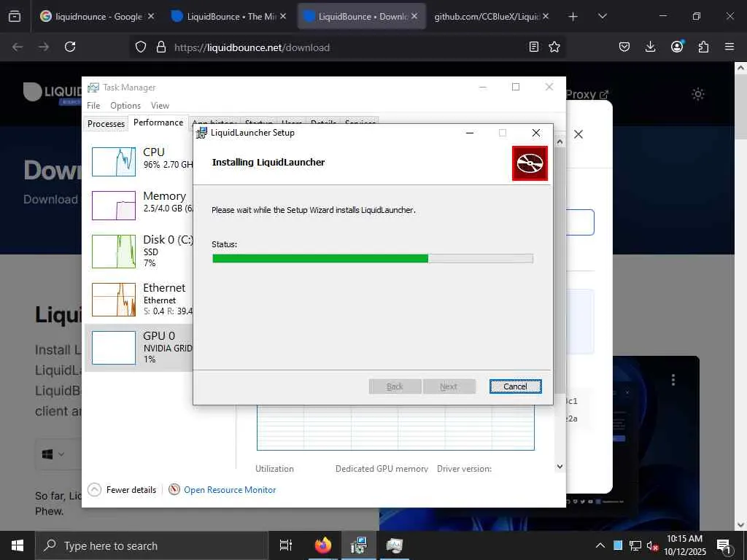Open Task Manager File menu
The height and width of the screenshot is (560, 747).
(x=93, y=105)
